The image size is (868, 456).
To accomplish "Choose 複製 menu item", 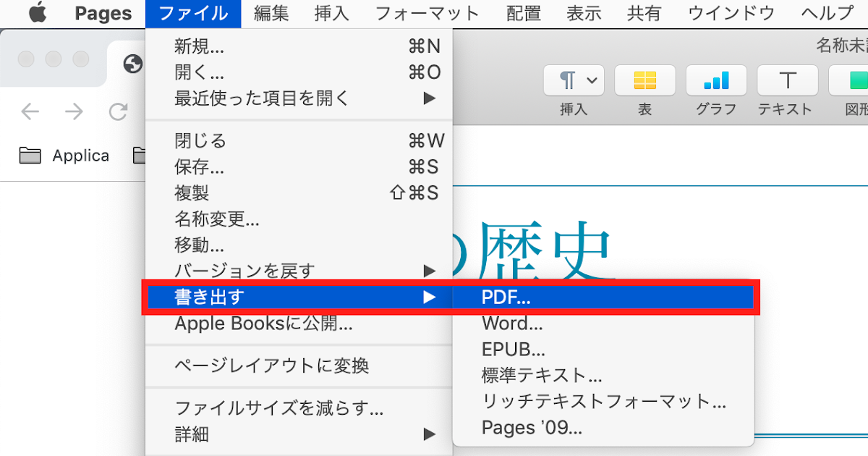I will click(299, 193).
